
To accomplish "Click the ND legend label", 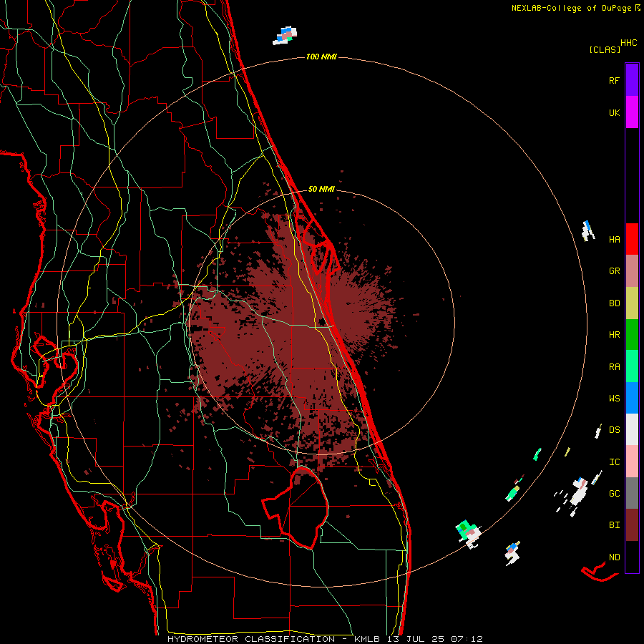I will [x=614, y=557].
